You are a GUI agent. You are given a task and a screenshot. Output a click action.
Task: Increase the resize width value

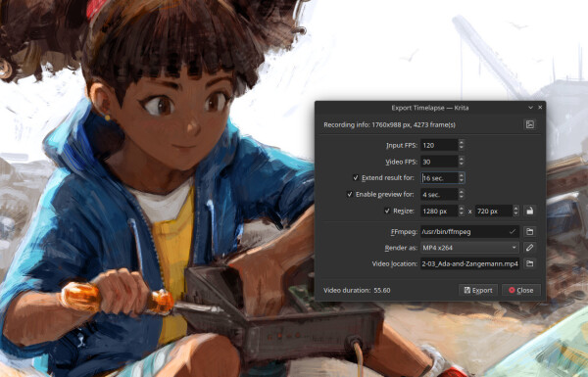tap(462, 208)
